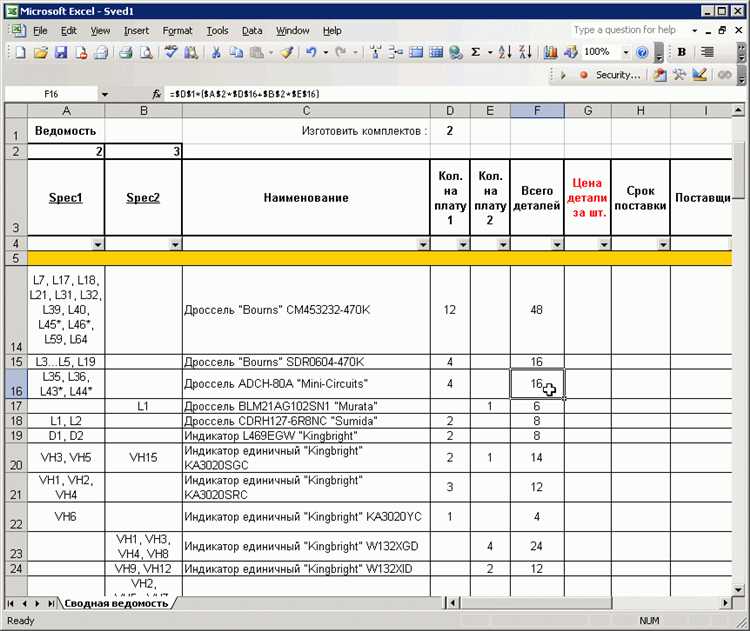Open a file with the Open folder icon
Screen dimensions: 750x631
(x=39, y=52)
